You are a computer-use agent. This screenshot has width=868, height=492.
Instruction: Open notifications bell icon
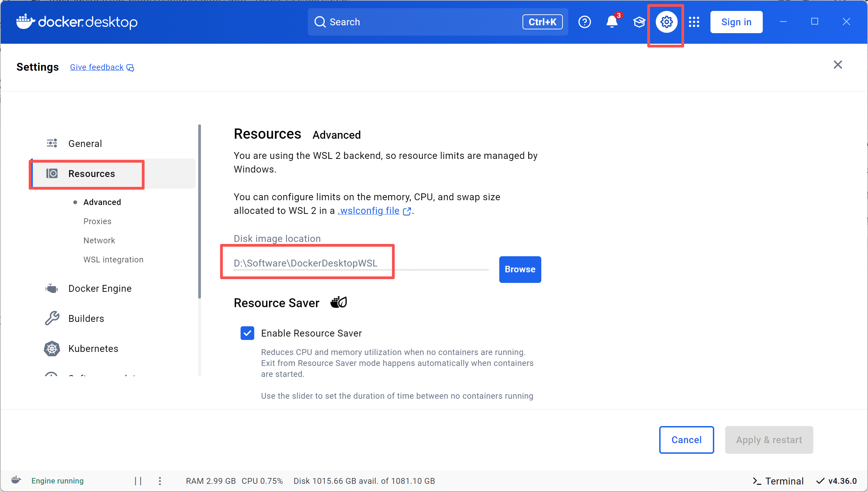pos(612,22)
